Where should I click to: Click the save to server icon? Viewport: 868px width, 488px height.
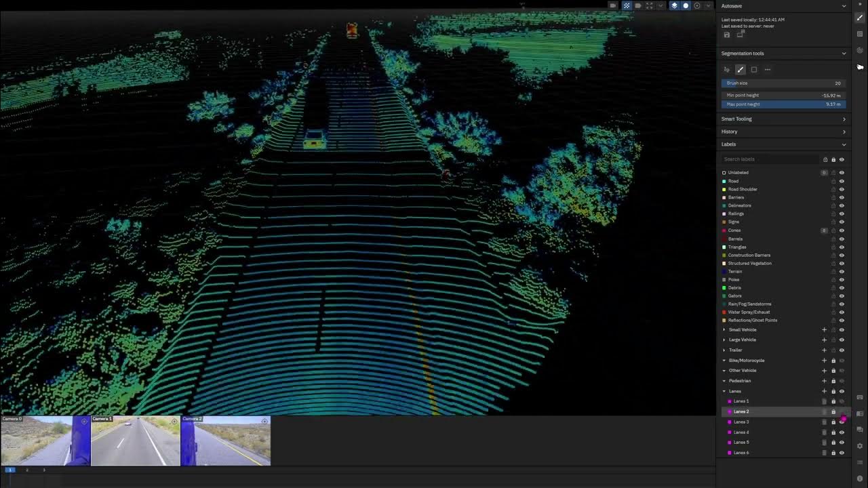pos(740,35)
